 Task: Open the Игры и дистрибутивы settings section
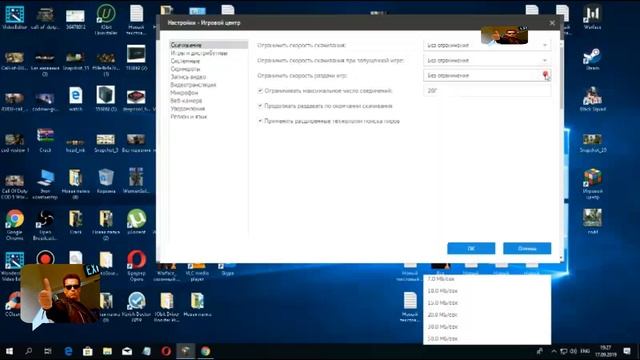point(199,53)
